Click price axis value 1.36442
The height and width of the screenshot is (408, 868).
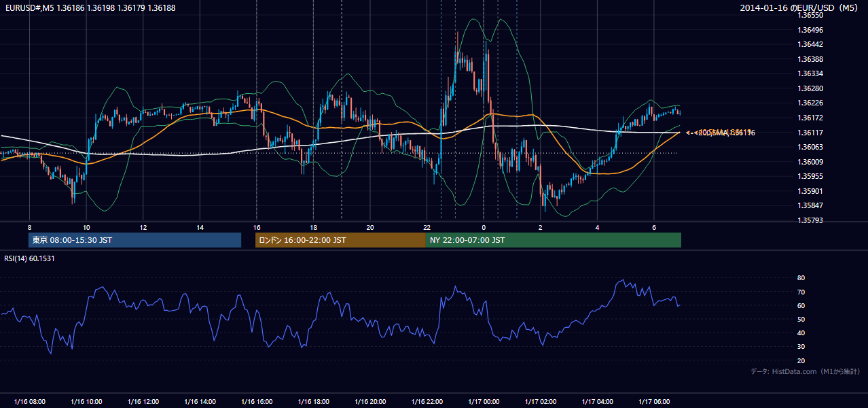coord(810,44)
